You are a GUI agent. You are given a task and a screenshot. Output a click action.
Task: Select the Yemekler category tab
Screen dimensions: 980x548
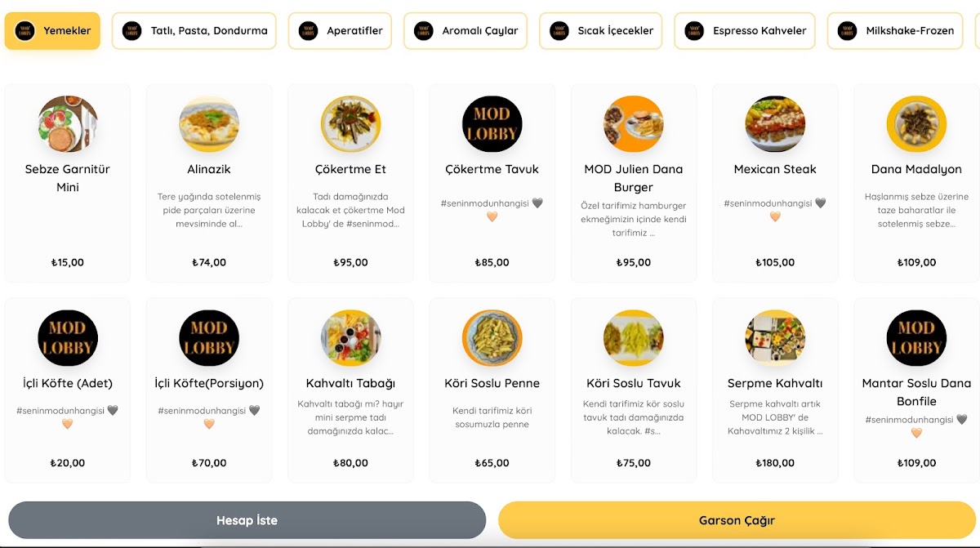[x=52, y=31]
